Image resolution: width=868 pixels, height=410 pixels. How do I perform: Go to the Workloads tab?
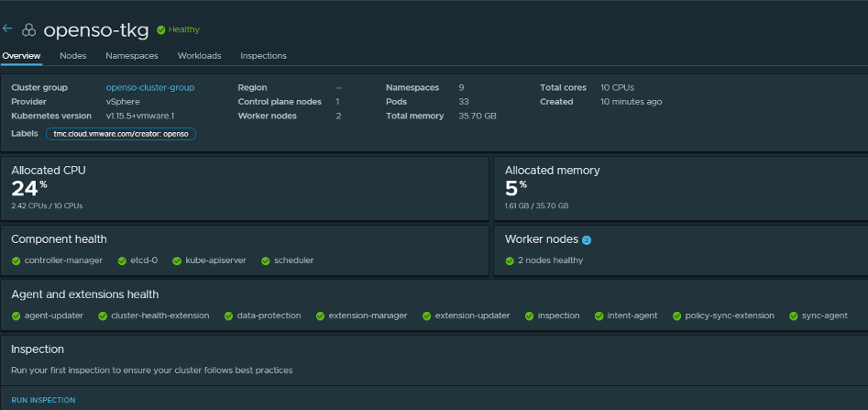(x=199, y=56)
